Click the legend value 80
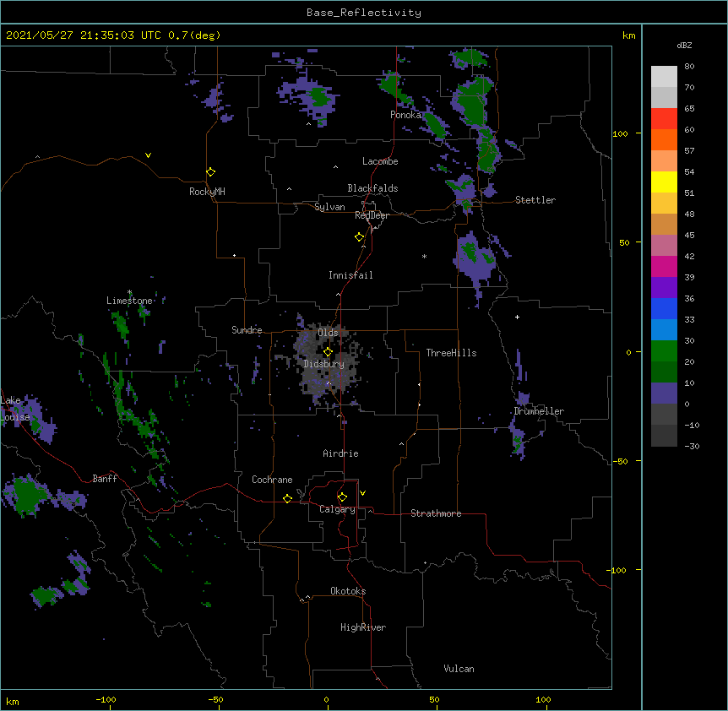The width and height of the screenshot is (728, 711). coord(689,67)
